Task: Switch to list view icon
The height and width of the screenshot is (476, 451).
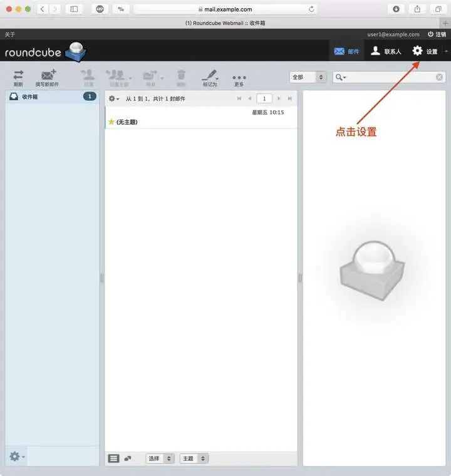Action: click(113, 458)
